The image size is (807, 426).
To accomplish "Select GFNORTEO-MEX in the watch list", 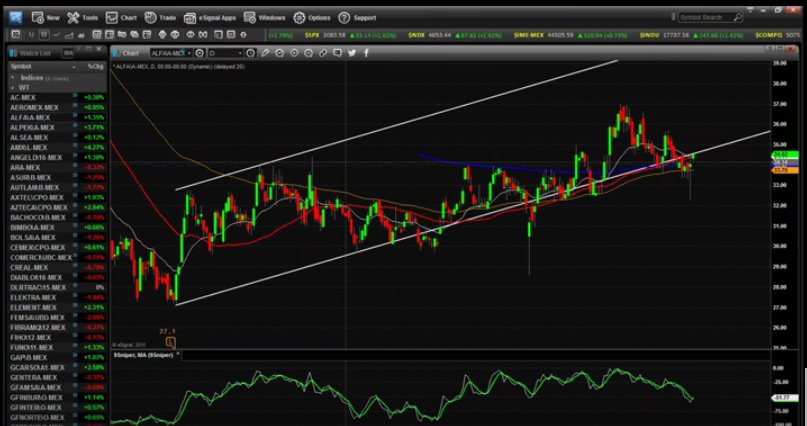I will tap(58, 417).
